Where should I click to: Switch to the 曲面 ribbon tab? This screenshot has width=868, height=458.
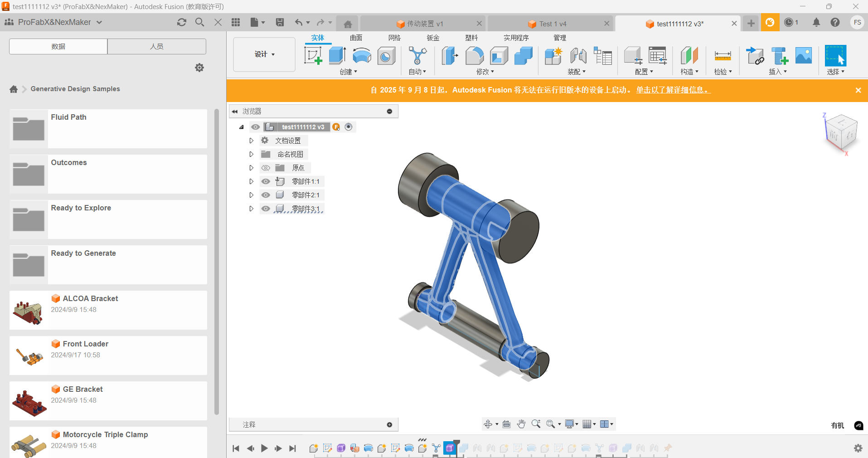[x=356, y=38]
